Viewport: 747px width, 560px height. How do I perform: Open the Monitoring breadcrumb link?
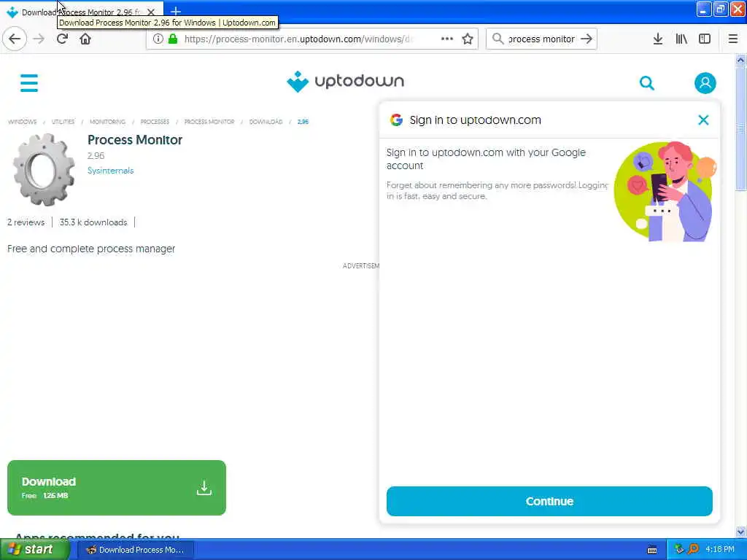point(107,122)
